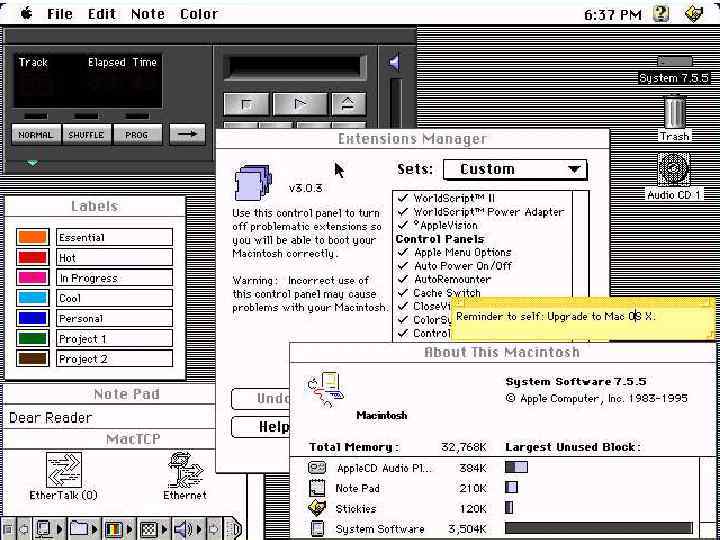Expand the CD player track list triangle
Image resolution: width=720 pixels, height=540 pixels.
(32, 163)
